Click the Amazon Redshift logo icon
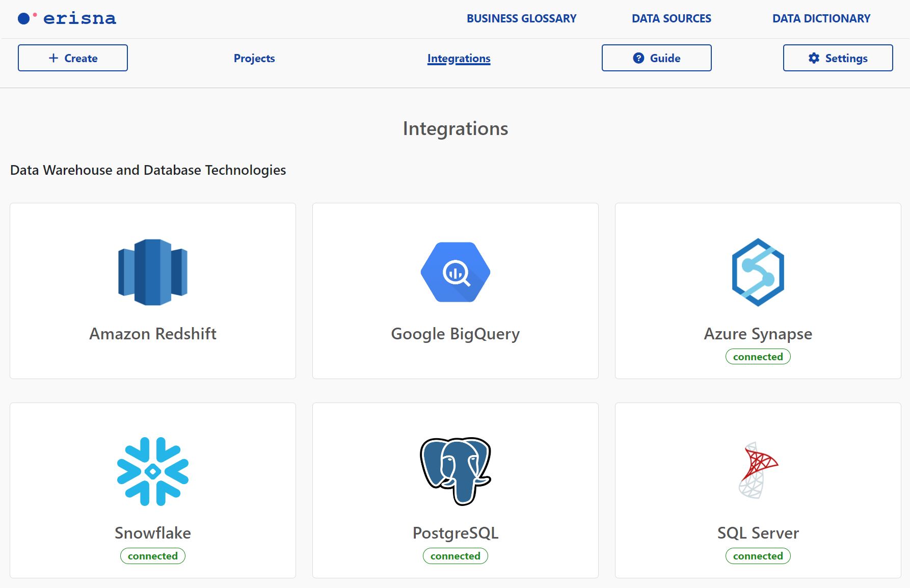 [x=153, y=272]
